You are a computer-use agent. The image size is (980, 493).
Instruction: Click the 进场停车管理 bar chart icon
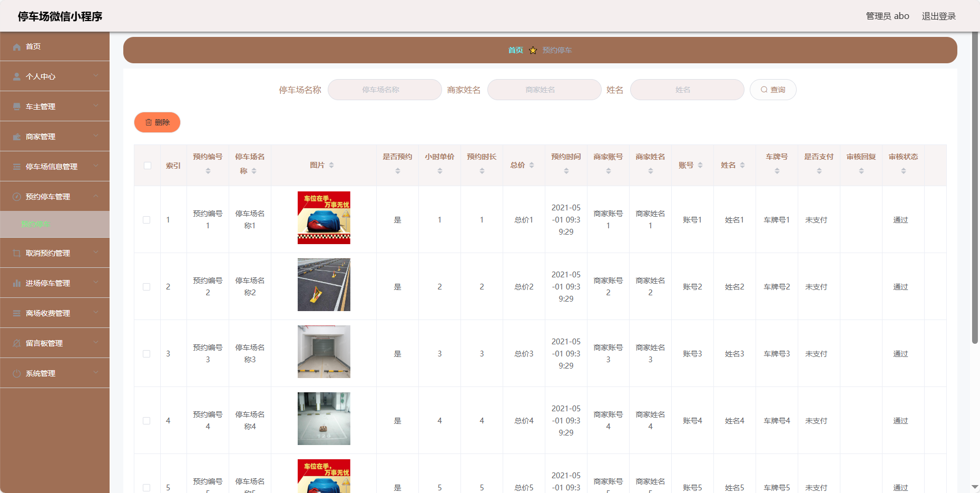pos(17,284)
